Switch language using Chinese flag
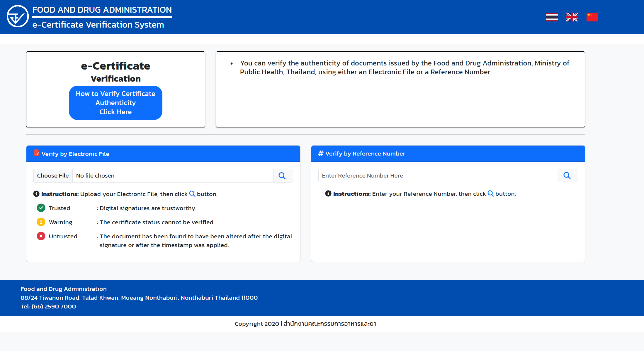This screenshot has width=644, height=351. point(592,17)
